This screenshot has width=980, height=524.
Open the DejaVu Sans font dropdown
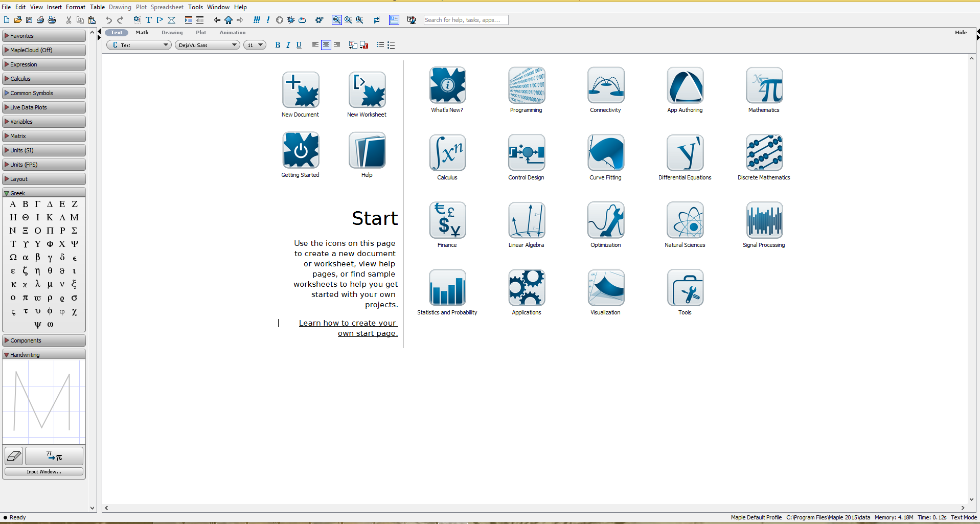click(x=208, y=45)
